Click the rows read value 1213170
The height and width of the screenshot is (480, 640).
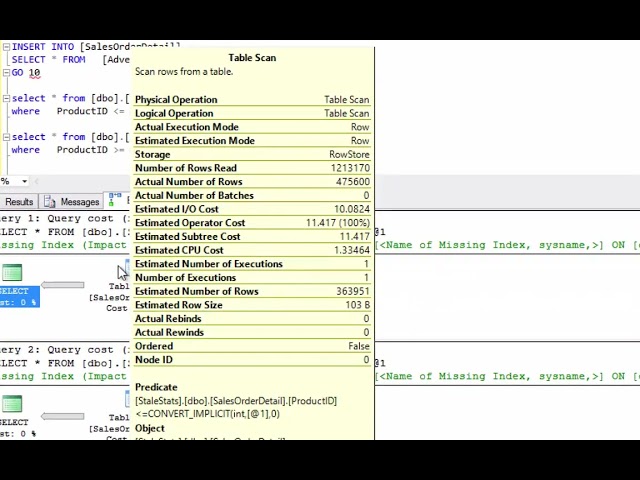350,168
